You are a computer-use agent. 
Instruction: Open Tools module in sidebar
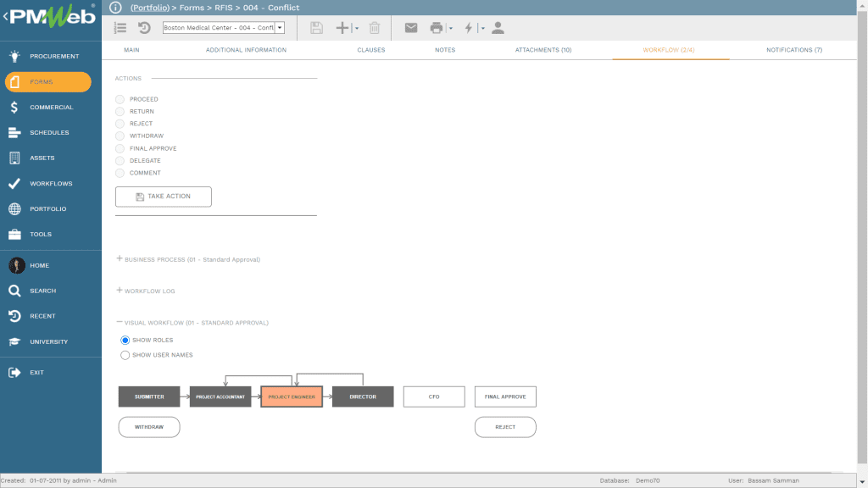(51, 234)
